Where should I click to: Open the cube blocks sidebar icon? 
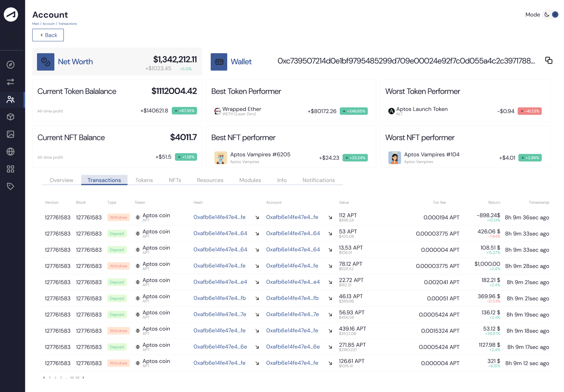pos(10,117)
